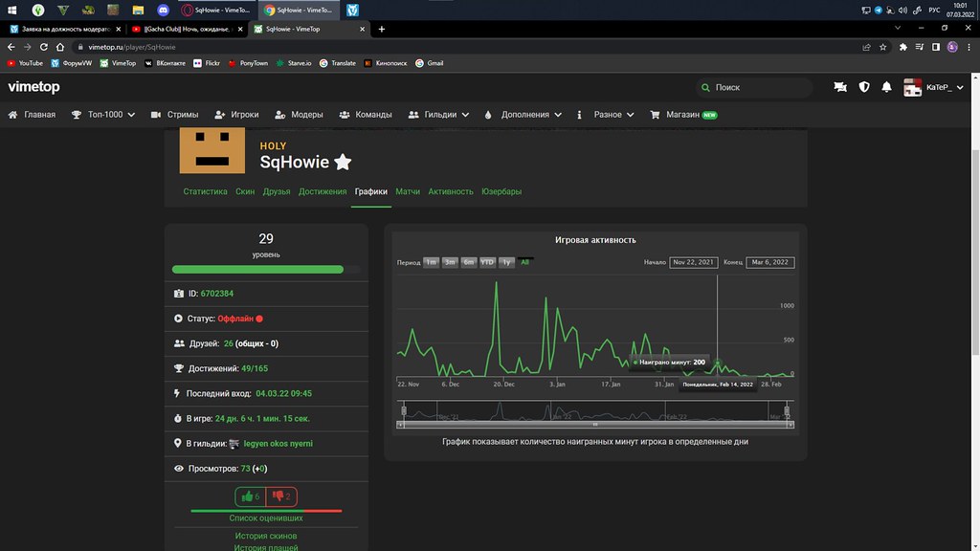Select the YTD period range
Screen dimensions: 980x551
[x=487, y=262]
